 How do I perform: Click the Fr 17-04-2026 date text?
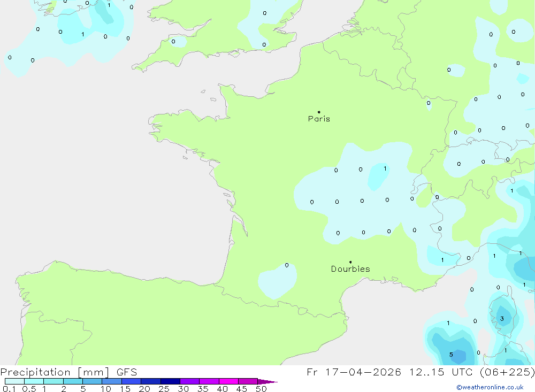(x=354, y=372)
